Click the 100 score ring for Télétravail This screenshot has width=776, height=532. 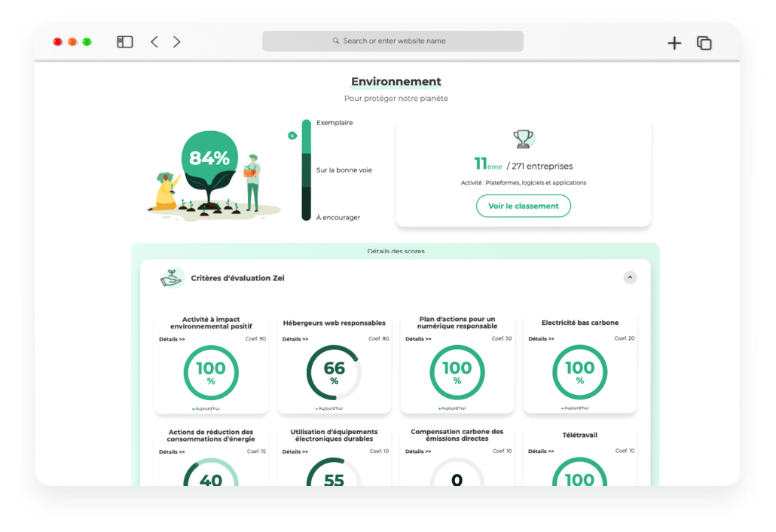579,472
